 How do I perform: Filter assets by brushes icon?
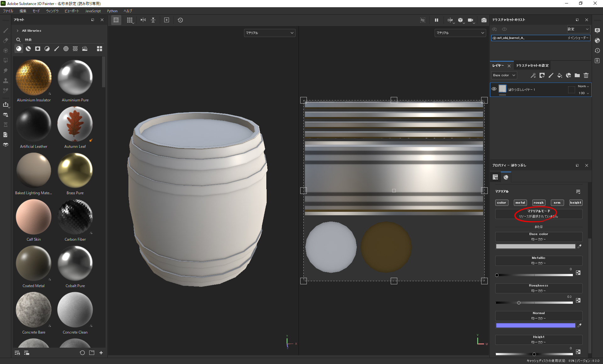[57, 49]
